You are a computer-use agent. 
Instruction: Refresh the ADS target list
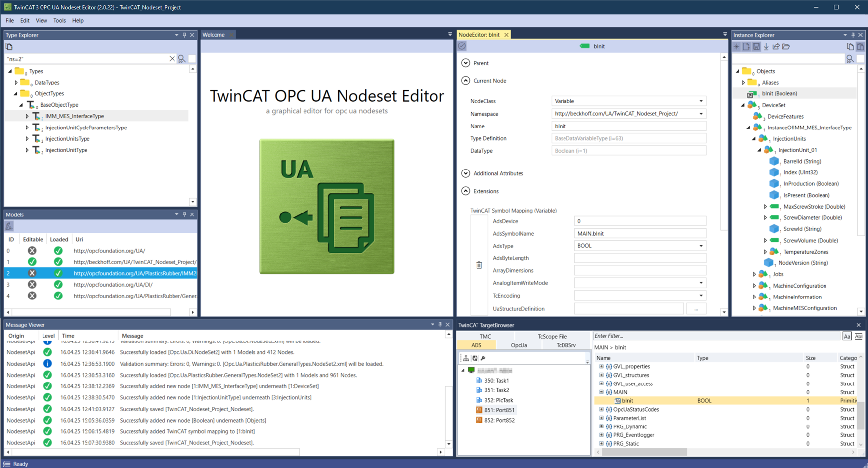click(474, 358)
